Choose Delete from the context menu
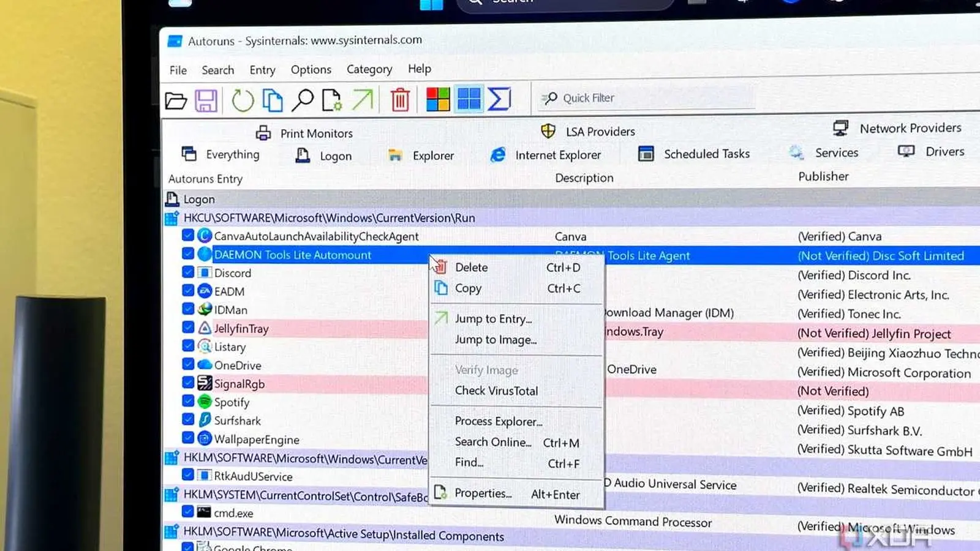 tap(516, 268)
